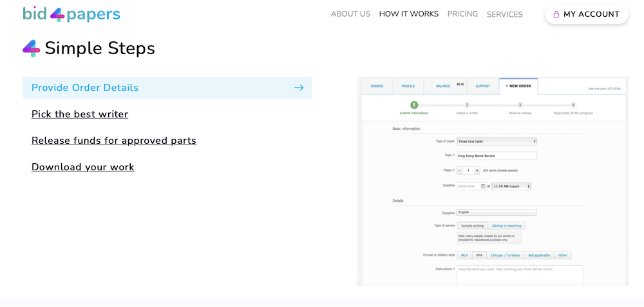Open the Pricing menu item
Viewport: 644px width, 307px height.
pyautogui.click(x=462, y=14)
